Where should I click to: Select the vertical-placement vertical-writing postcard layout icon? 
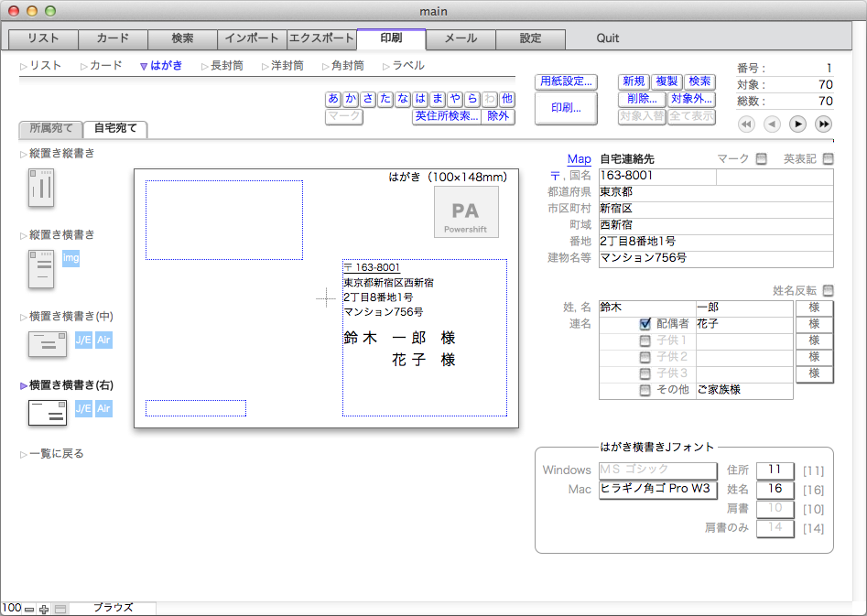pyautogui.click(x=41, y=188)
